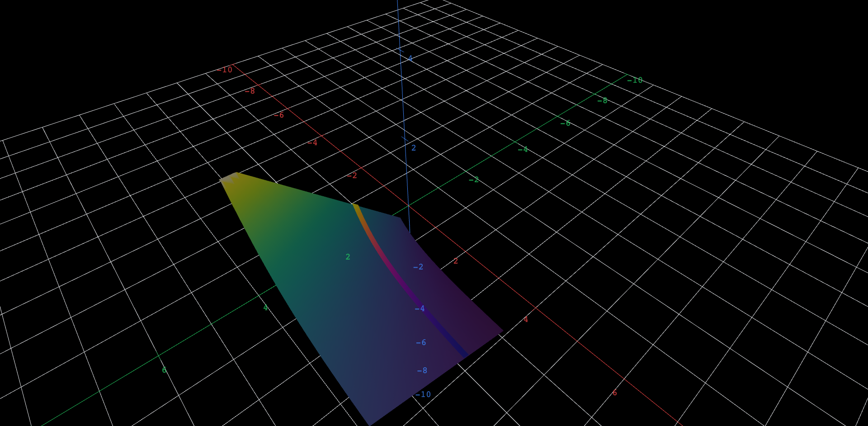The height and width of the screenshot is (426, 868).
Task: Click the green axis label -4
Action: pos(523,149)
